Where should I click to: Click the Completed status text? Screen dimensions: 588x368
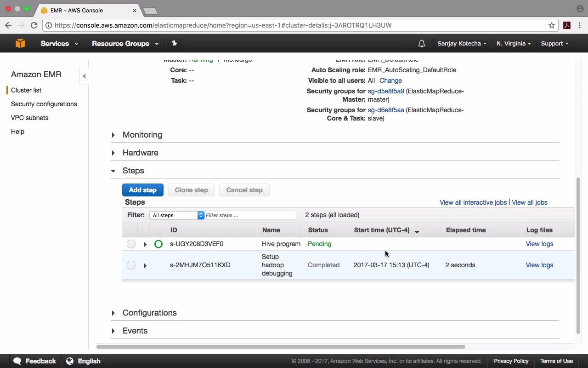(323, 265)
